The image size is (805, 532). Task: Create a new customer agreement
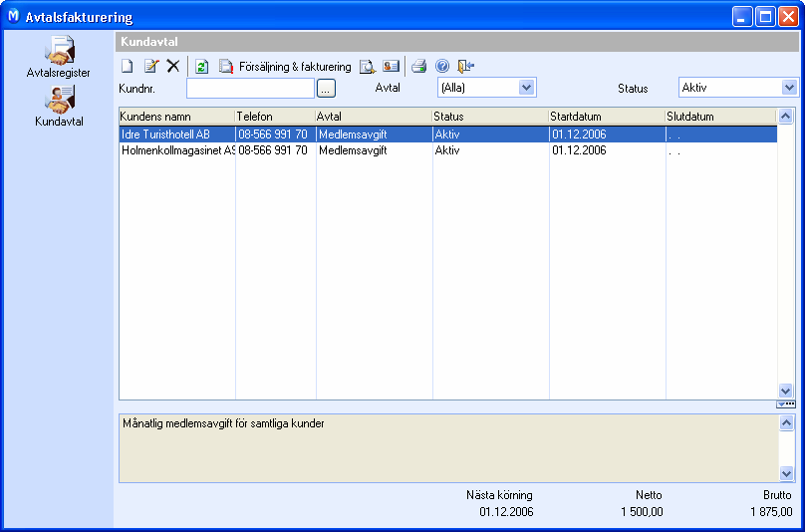[127, 66]
